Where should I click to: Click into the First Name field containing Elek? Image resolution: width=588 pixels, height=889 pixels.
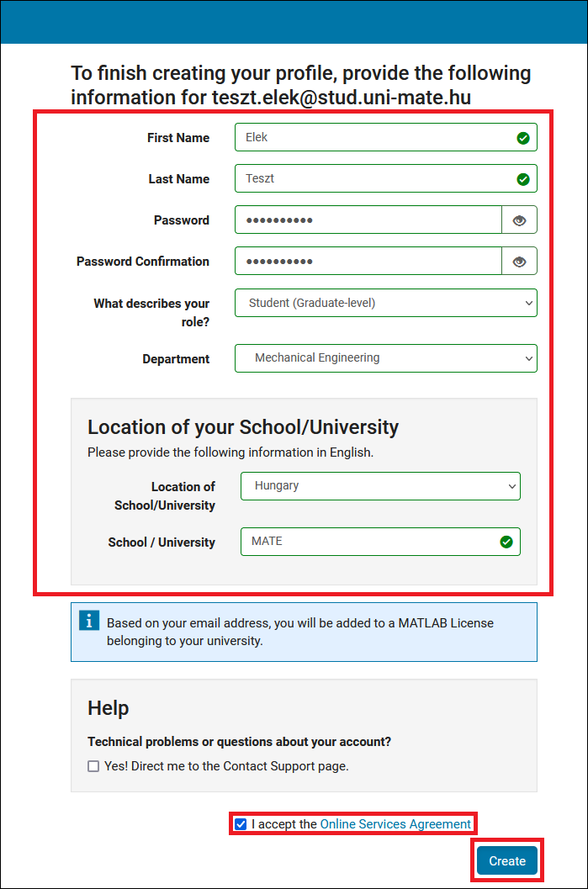370,138
